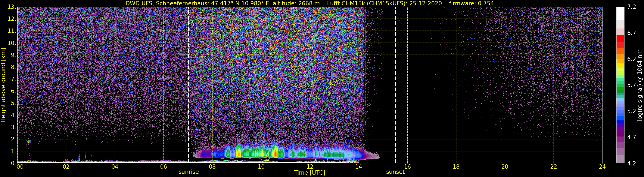Image resolution: width=644 pixels, height=177 pixels.
Task: Click the "9." height axis tick label
Action: pyautogui.click(x=13, y=55)
